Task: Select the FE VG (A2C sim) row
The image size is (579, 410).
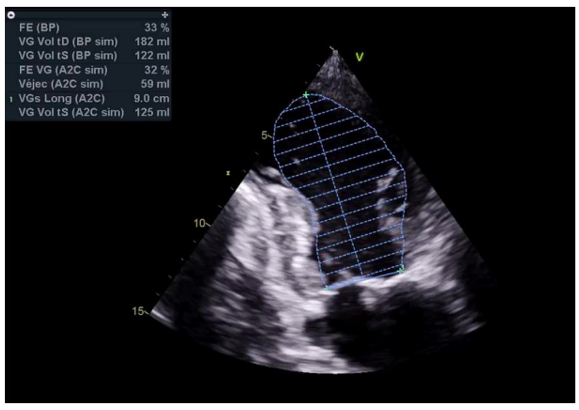Action: (x=89, y=70)
